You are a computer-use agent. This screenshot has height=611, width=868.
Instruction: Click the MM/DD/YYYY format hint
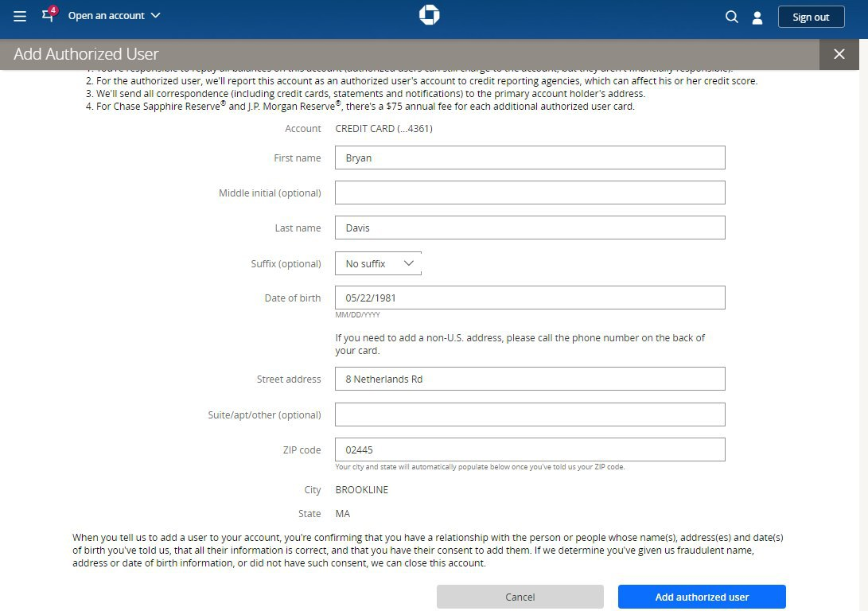357,314
